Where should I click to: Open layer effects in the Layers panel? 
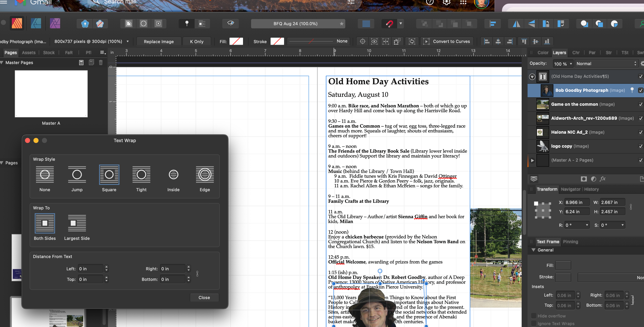(x=603, y=179)
